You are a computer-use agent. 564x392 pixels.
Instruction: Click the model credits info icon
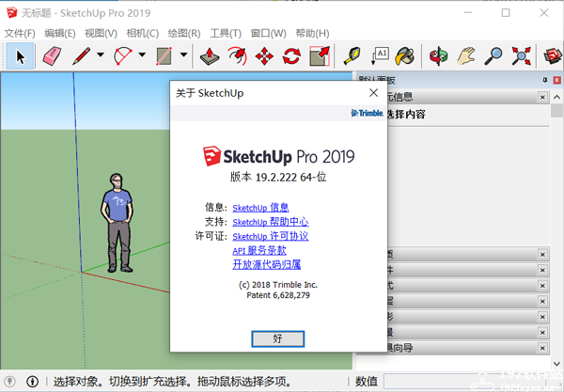[32, 382]
